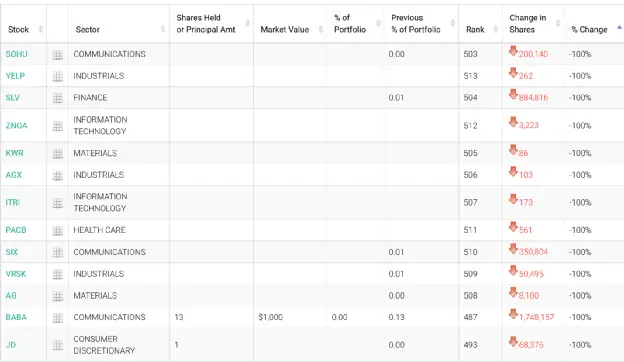Click the grid icon next to YELP

click(x=58, y=76)
